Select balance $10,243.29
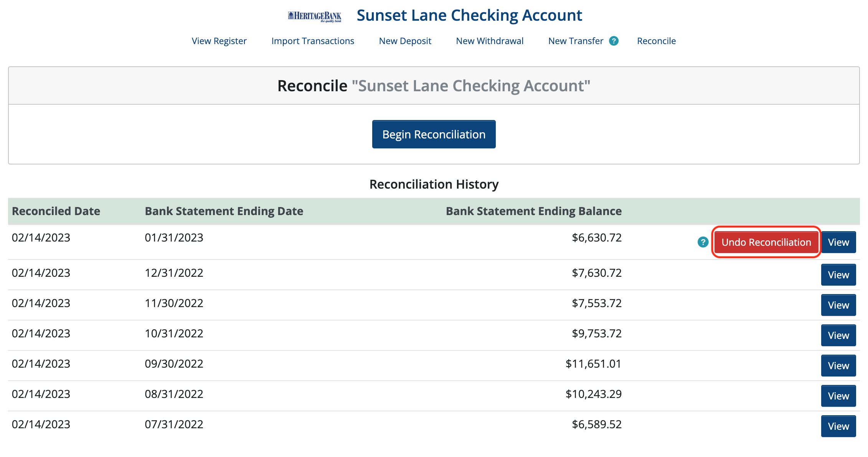868x457 pixels. (x=594, y=394)
